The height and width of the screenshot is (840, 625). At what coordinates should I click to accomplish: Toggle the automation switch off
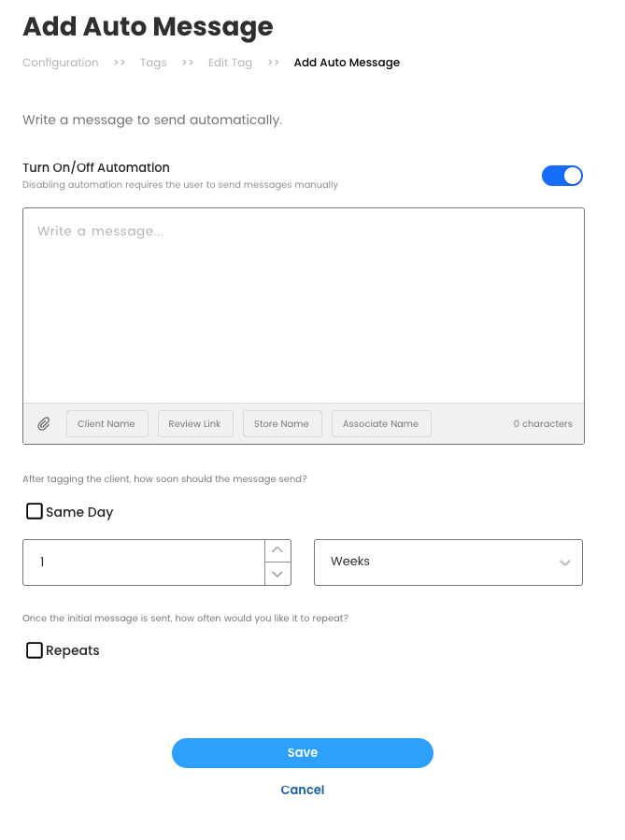coord(562,176)
